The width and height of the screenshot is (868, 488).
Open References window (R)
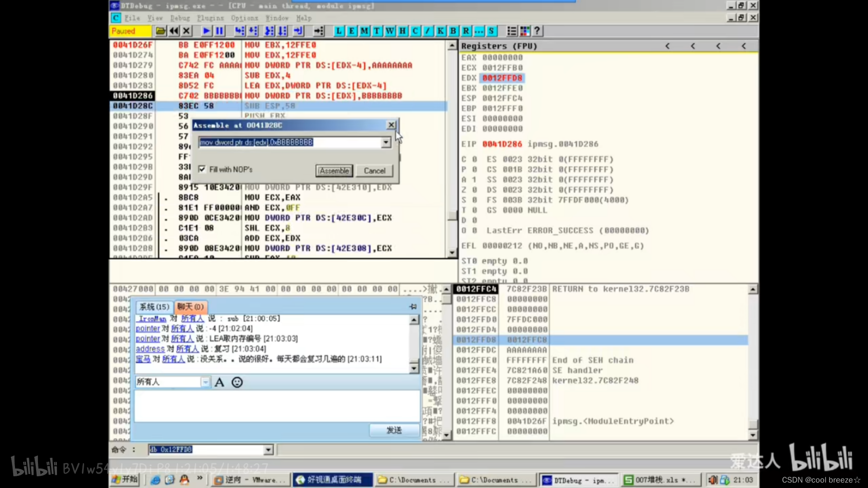click(x=466, y=31)
